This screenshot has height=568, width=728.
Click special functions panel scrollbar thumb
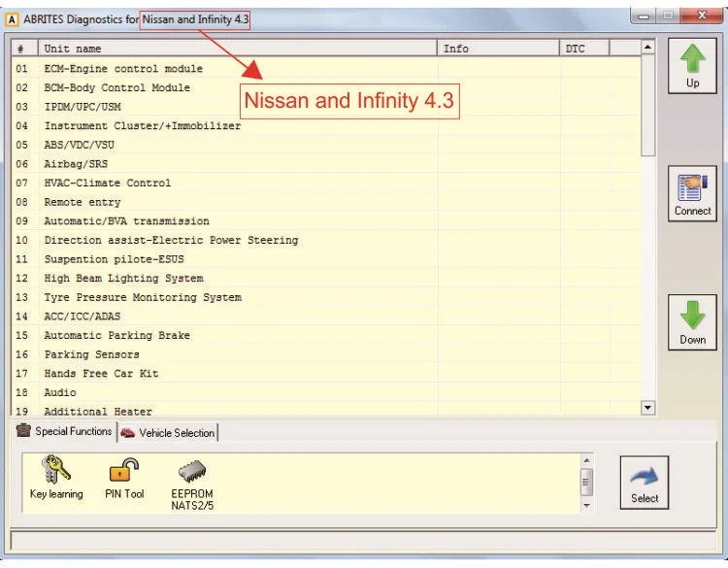click(x=586, y=483)
